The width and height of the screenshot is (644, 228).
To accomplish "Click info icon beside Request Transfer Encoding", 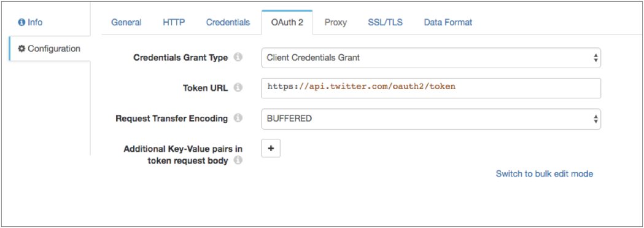I will click(238, 119).
